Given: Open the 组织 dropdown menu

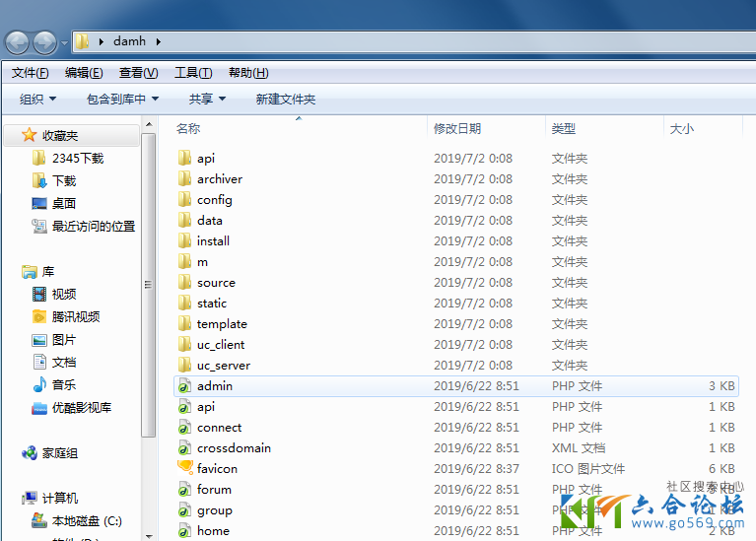Looking at the screenshot, I should point(37,99).
